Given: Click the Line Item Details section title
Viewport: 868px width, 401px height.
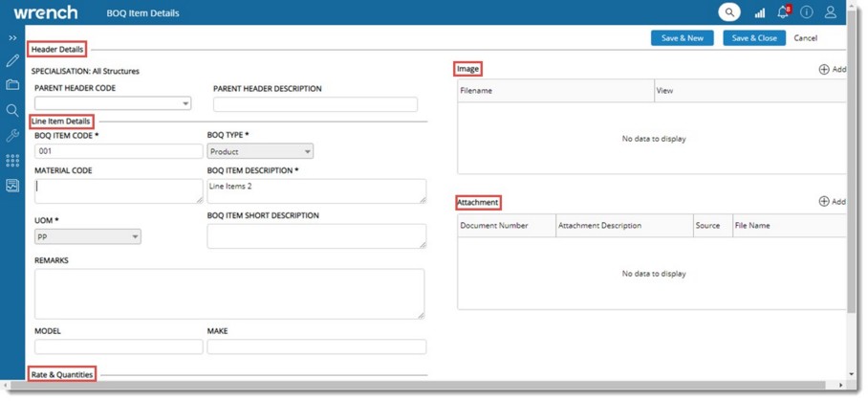Looking at the screenshot, I should [60, 122].
